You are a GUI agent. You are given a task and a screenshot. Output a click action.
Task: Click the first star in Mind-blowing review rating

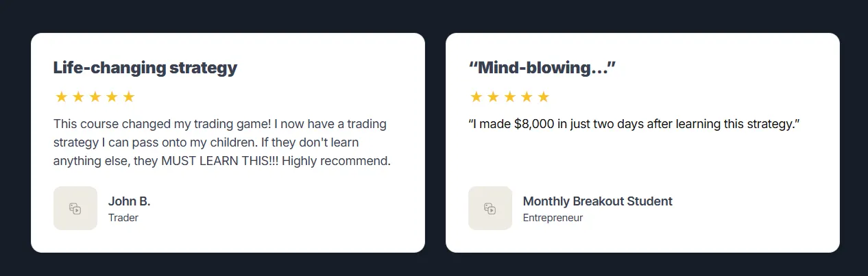click(x=476, y=97)
